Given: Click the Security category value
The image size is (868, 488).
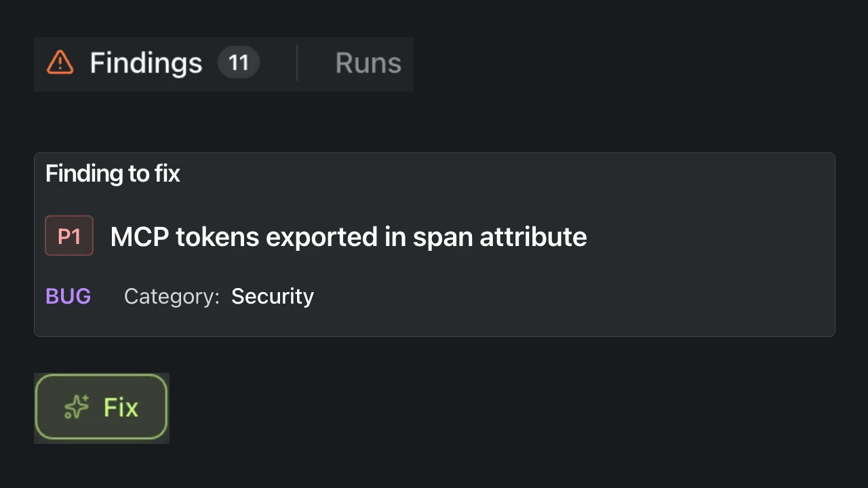Looking at the screenshot, I should [x=273, y=296].
